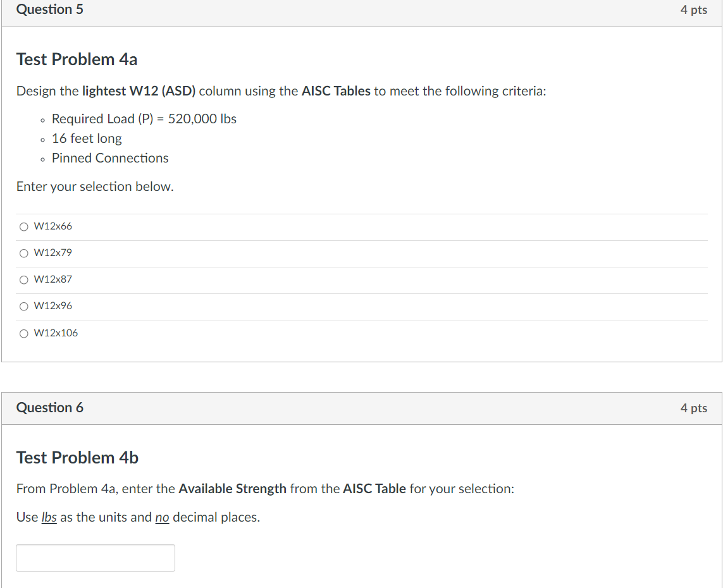
Task: Click the Question 6 header title
Action: click(50, 408)
